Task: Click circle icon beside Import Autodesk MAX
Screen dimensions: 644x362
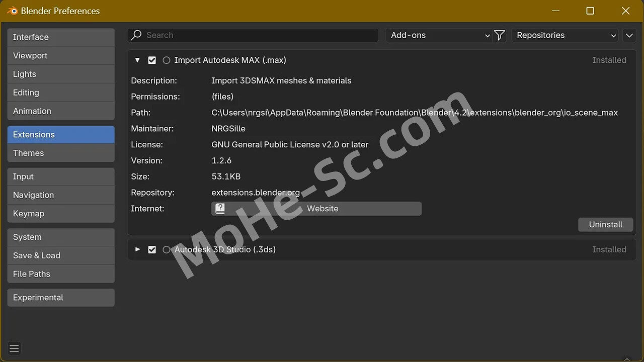Action: pos(167,60)
